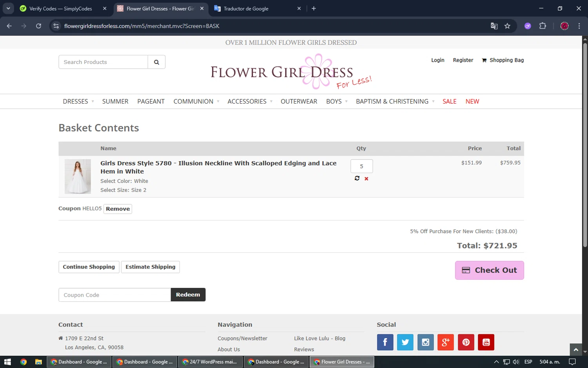Open the Windows notification center

(x=572, y=362)
